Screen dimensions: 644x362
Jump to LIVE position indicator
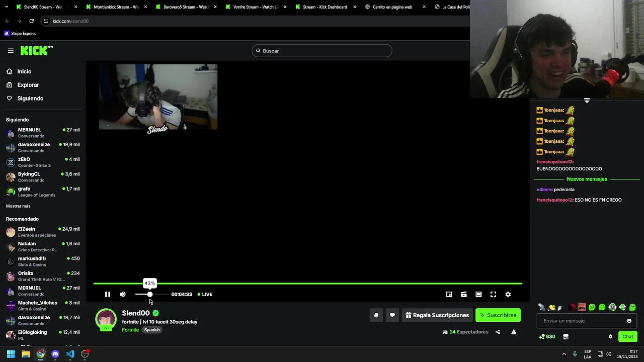point(205,295)
